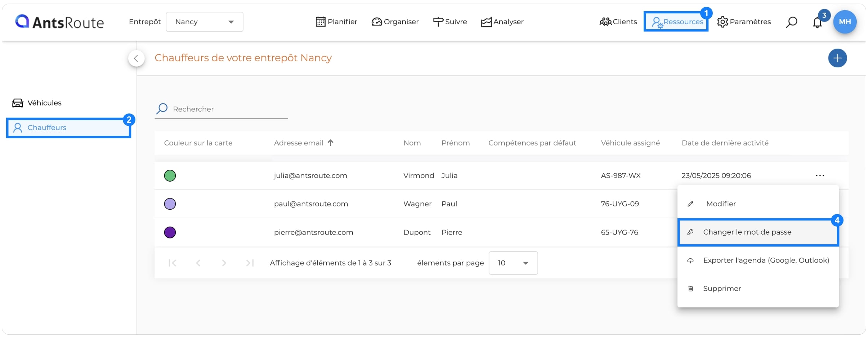The width and height of the screenshot is (868, 339).
Task: Go to Paramètres in top navigation
Action: [743, 22]
